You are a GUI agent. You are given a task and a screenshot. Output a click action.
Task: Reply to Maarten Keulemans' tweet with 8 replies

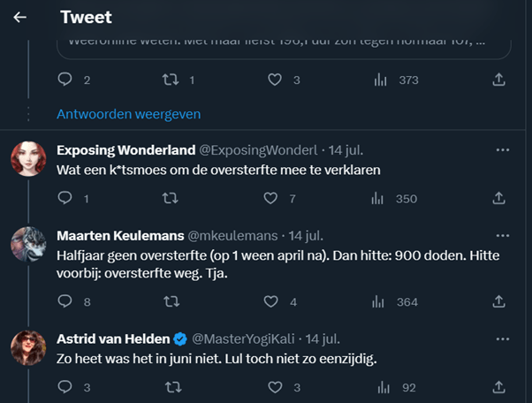(65, 301)
